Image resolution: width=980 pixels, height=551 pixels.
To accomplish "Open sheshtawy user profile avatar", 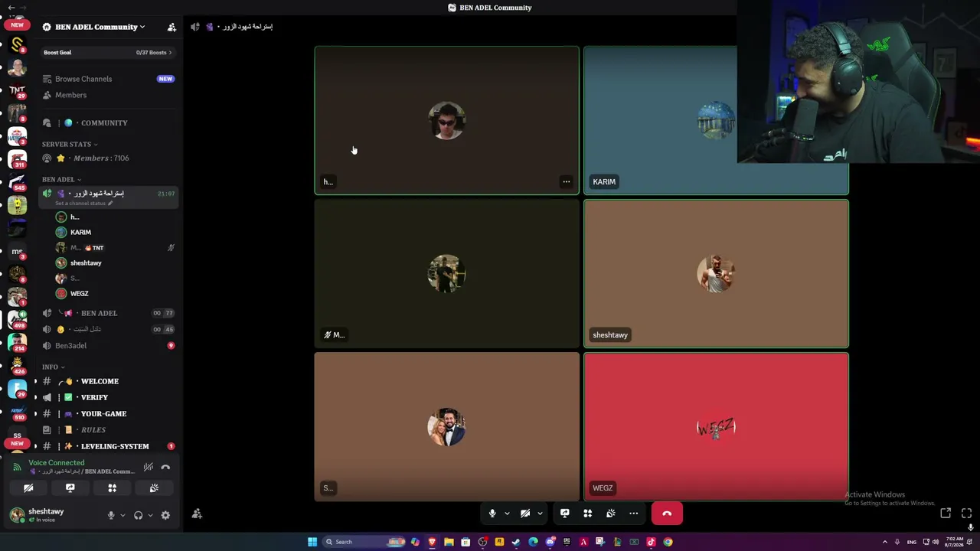I will pyautogui.click(x=17, y=515).
